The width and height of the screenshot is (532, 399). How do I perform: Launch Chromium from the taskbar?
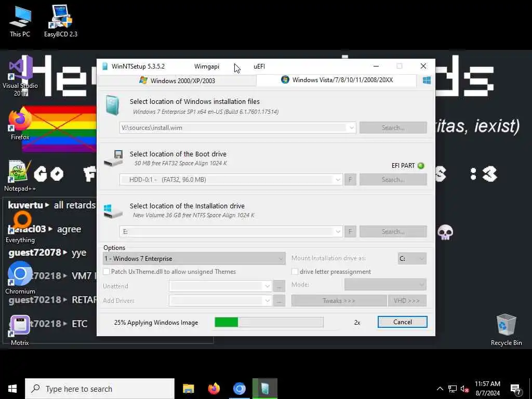click(x=239, y=389)
